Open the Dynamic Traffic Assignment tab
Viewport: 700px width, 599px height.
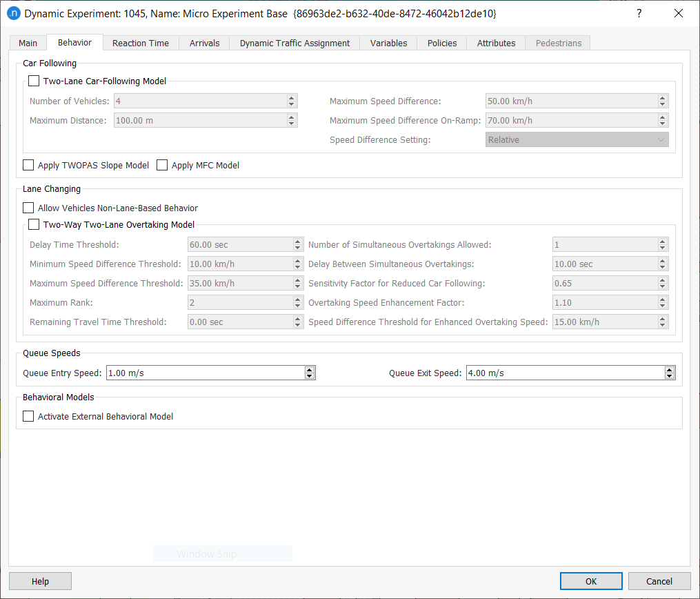(294, 43)
